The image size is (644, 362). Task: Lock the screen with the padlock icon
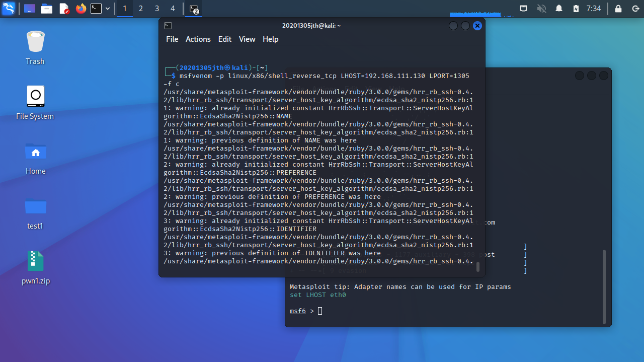tap(618, 9)
